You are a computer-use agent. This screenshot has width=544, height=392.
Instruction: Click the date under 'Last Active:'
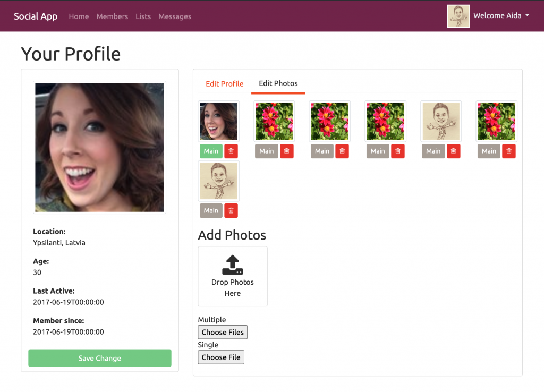(69, 302)
